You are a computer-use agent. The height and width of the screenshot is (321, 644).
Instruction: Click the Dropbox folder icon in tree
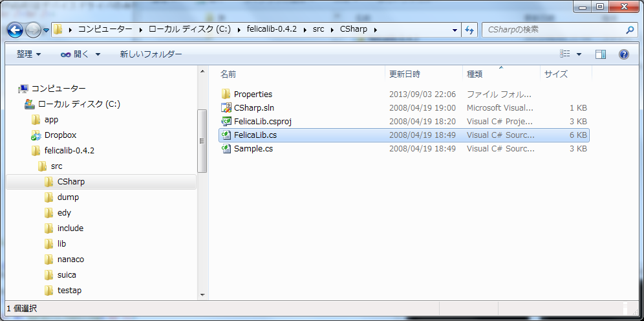[36, 135]
